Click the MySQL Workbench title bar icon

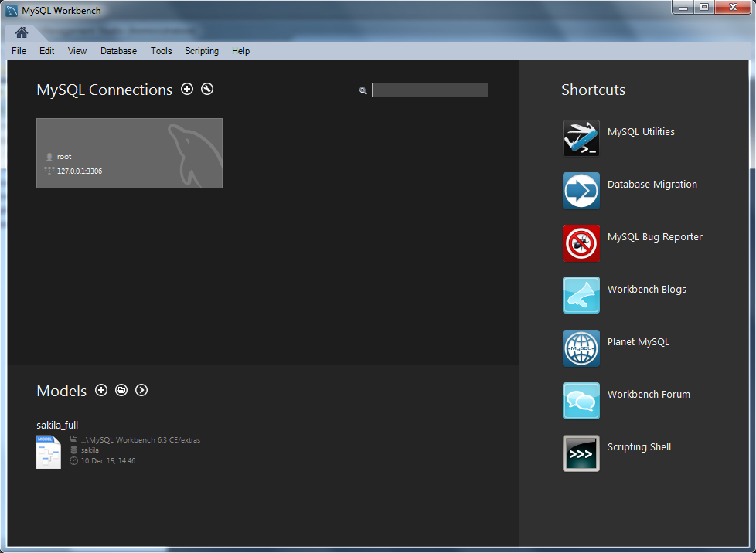tap(12, 11)
